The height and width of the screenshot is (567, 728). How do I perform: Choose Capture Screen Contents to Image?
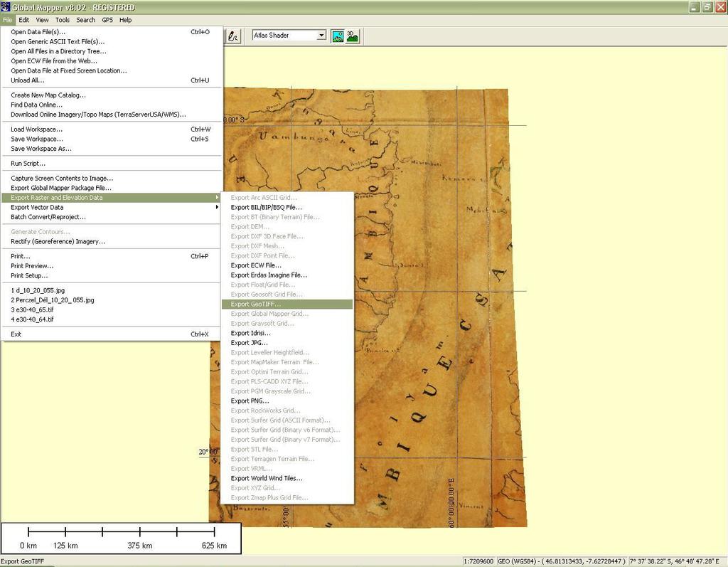(111, 179)
